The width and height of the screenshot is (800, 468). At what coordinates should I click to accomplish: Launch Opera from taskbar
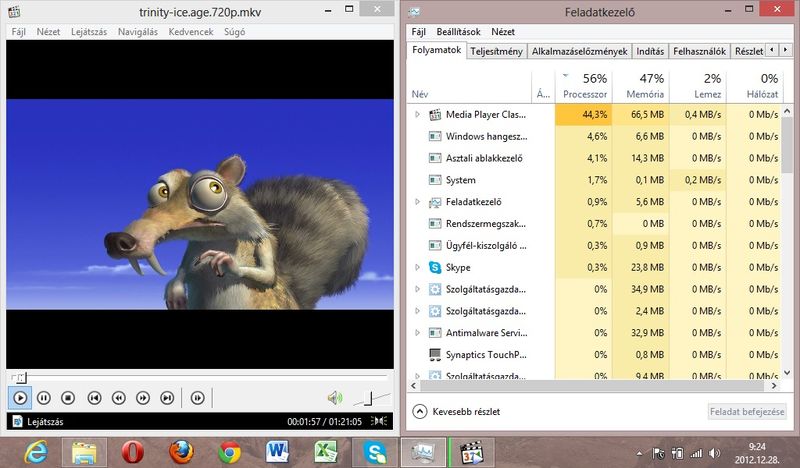tap(133, 452)
